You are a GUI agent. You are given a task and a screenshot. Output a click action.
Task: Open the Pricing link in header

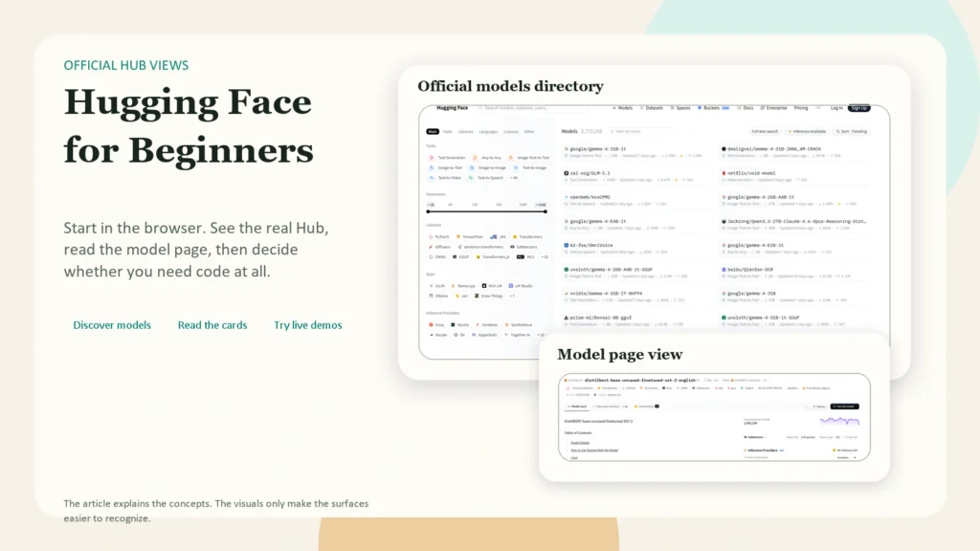point(801,108)
